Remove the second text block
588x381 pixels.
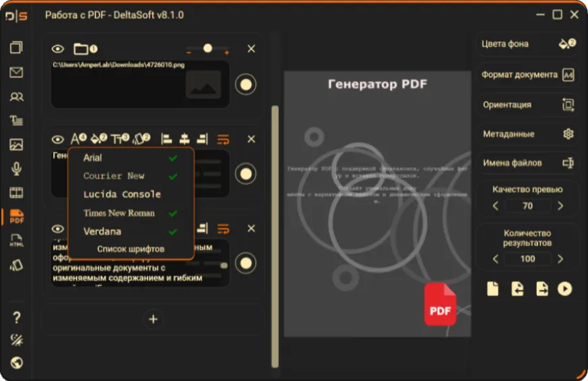click(251, 140)
